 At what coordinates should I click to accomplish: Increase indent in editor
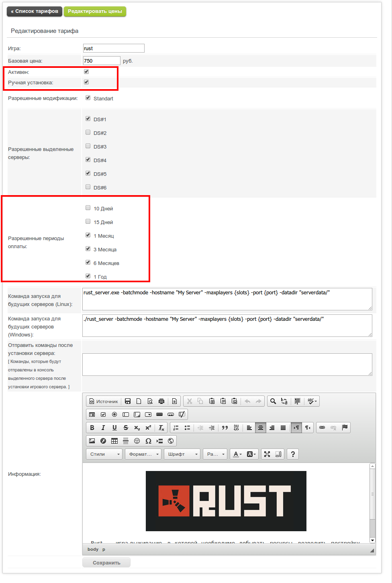tap(212, 428)
